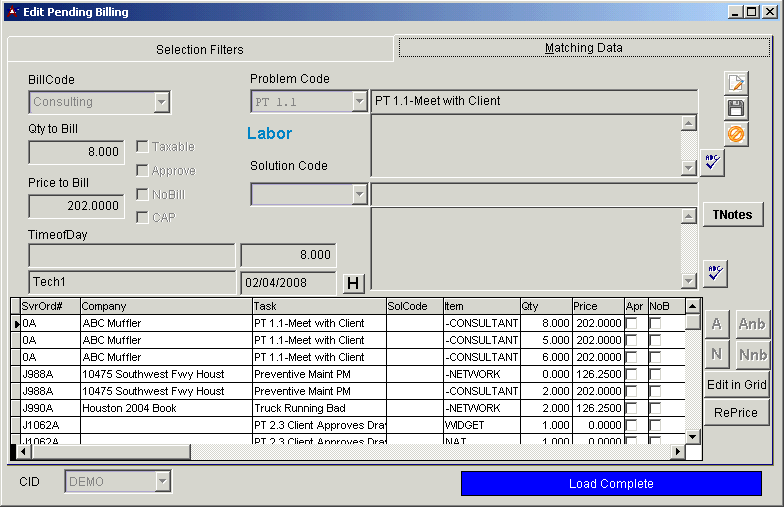Click the orange cancel icon
Viewport: 784px width, 507px height.
(x=736, y=133)
